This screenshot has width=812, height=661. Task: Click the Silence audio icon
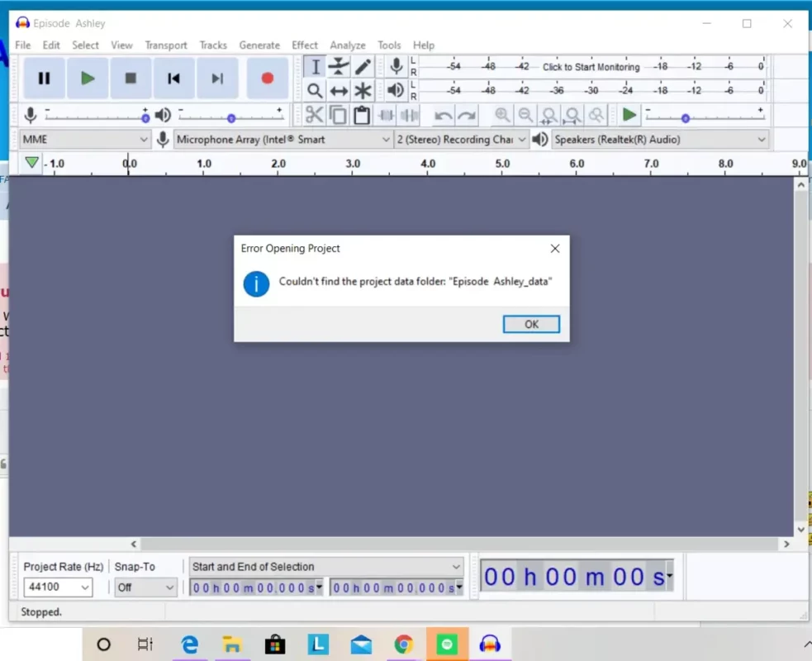pyautogui.click(x=410, y=115)
